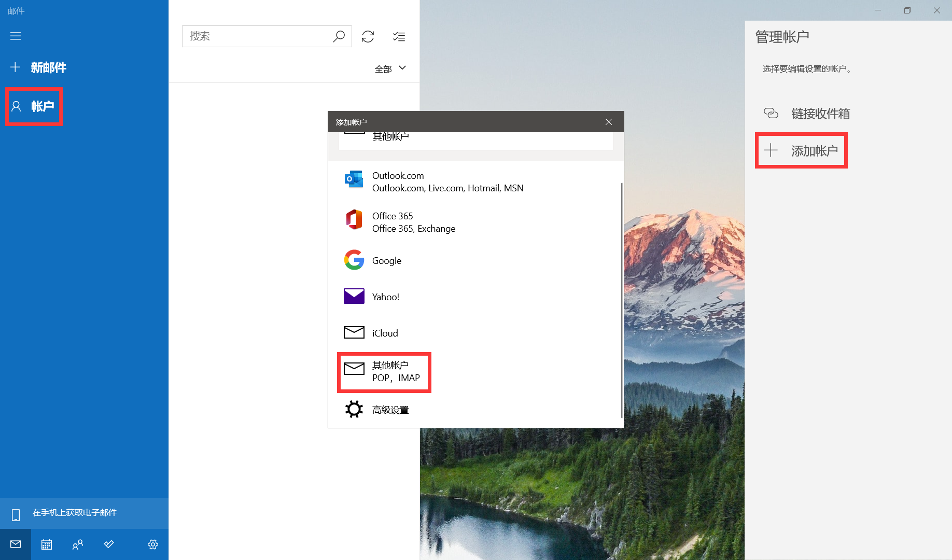Click the POP, IMAP text
This screenshot has height=560, width=952.
[396, 378]
